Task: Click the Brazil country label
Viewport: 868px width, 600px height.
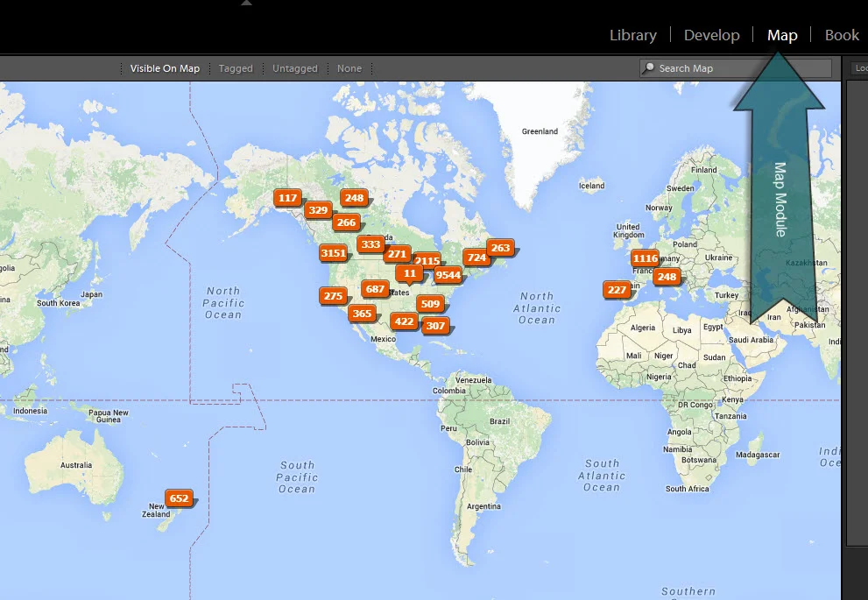Action: coord(500,422)
